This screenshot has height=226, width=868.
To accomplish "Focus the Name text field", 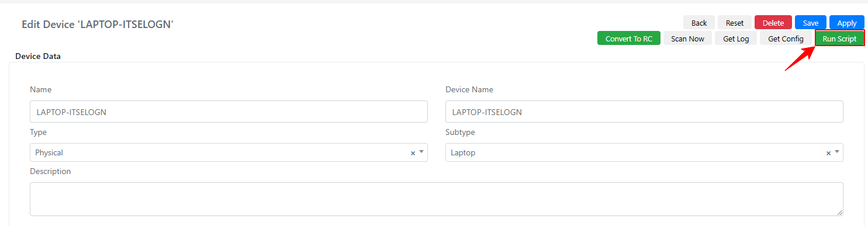I will [229, 112].
